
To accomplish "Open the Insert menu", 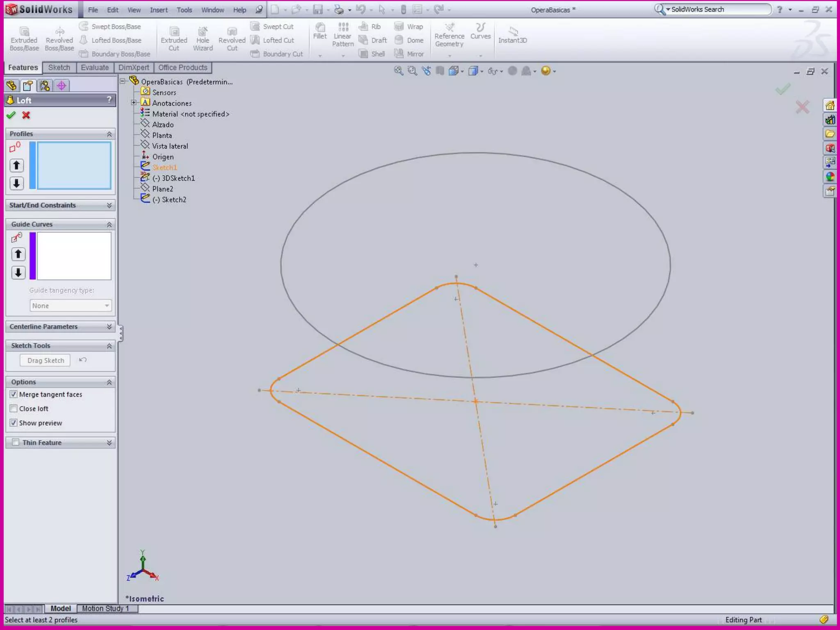I will coord(158,10).
